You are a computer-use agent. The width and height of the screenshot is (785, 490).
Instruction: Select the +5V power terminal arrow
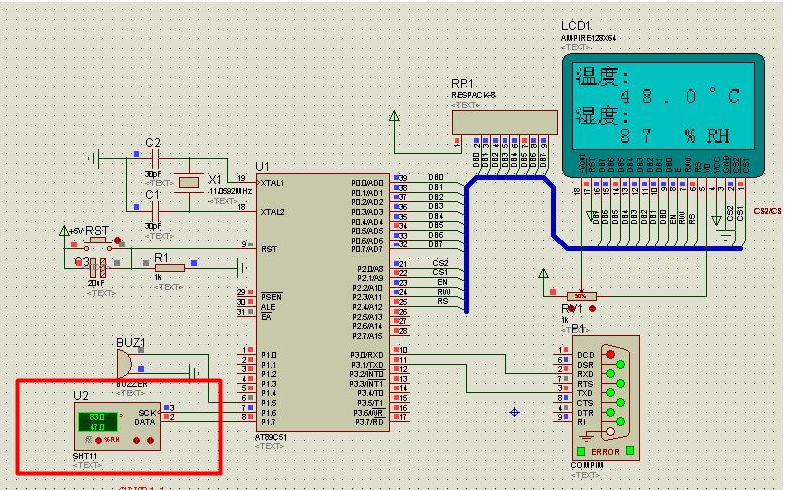pyautogui.click(x=64, y=231)
